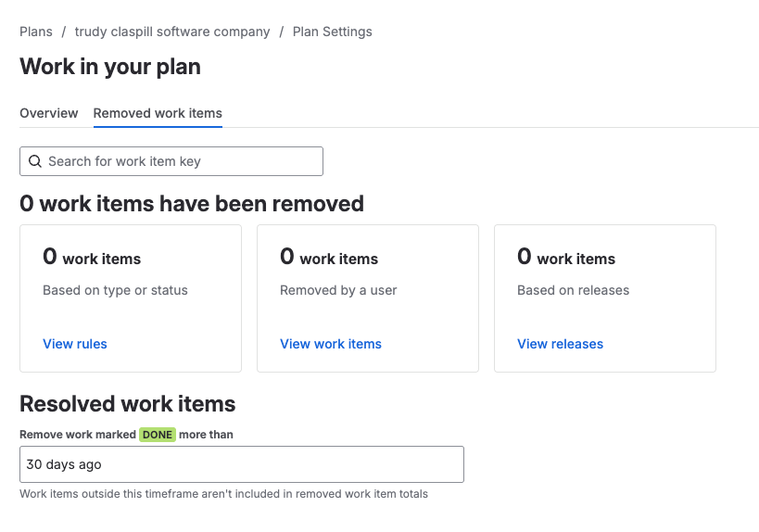Image resolution: width=759 pixels, height=532 pixels.
Task: Select the Removed work items tab
Action: point(158,113)
